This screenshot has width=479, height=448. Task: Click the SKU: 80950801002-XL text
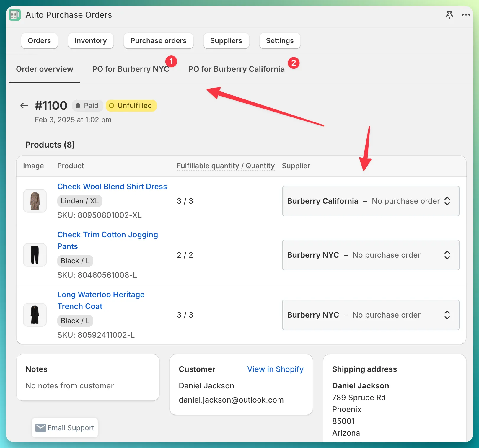point(100,215)
